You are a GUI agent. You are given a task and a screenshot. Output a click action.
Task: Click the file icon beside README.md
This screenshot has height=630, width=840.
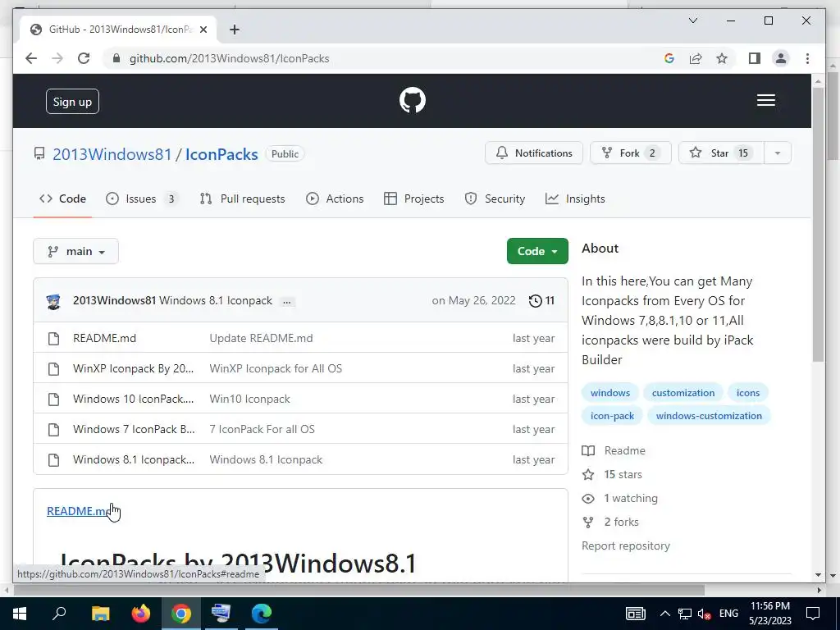53,339
